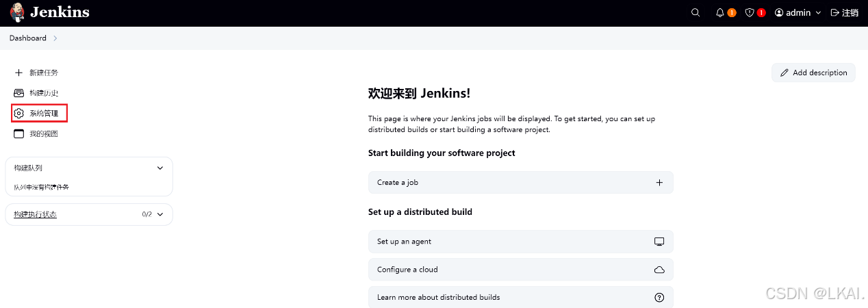Expand the Dashboard breadcrumb chevron

pos(55,38)
